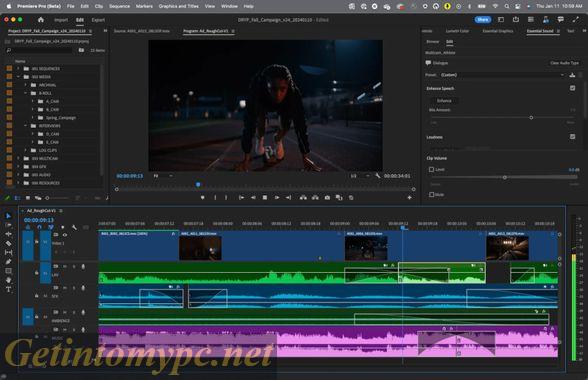Open Program monitor settings wrench
Screen dimensions: 588x380
pos(378,176)
